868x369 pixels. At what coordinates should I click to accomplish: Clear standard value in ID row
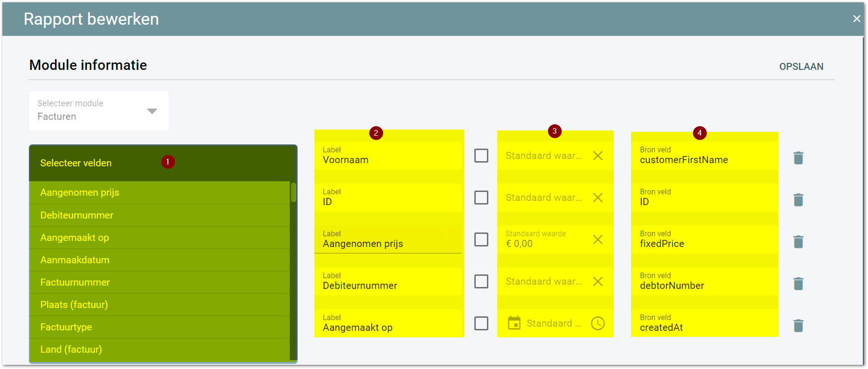coord(597,198)
